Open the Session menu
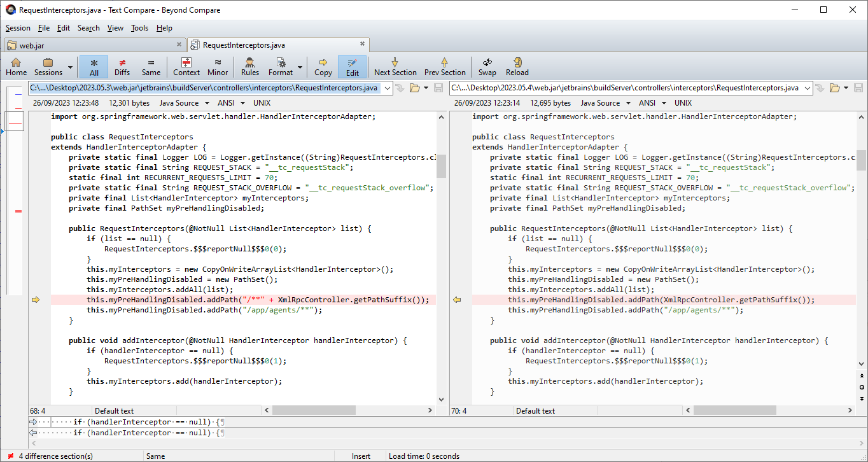The height and width of the screenshot is (462, 868). click(18, 28)
